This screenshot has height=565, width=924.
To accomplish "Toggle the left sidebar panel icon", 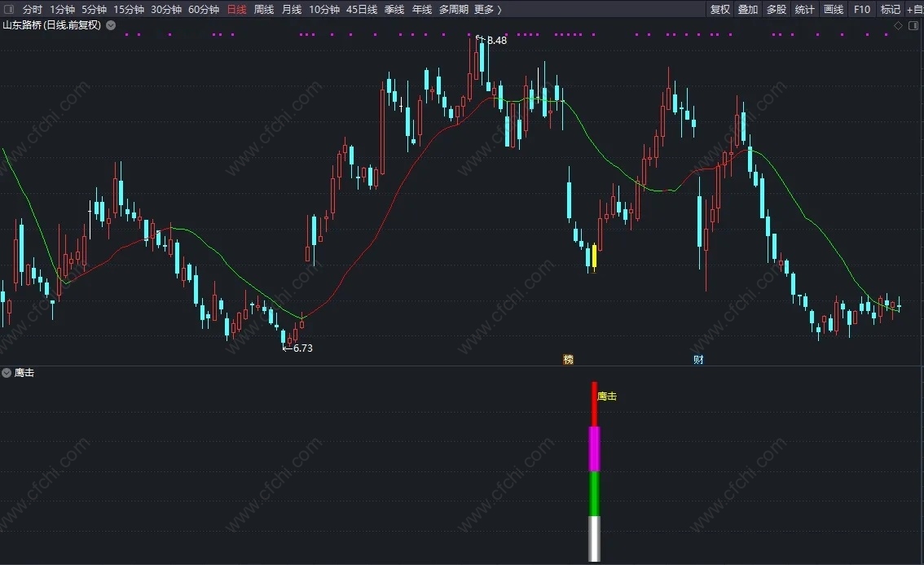I will coord(9,9).
